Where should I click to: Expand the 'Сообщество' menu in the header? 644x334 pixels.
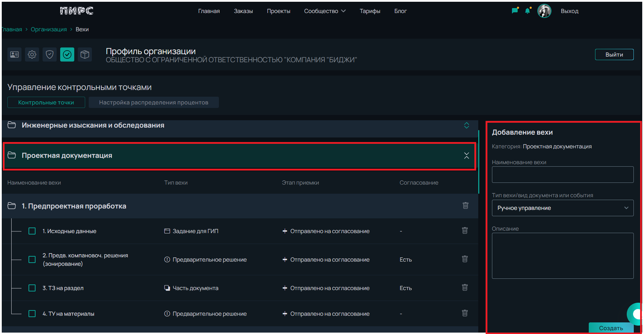pos(324,11)
